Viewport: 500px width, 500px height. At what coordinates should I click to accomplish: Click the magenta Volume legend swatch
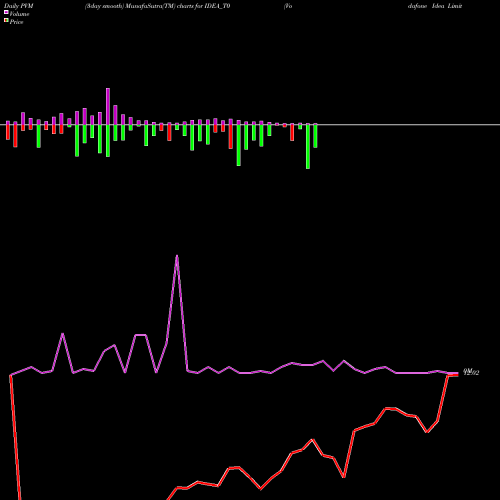pos(6,12)
